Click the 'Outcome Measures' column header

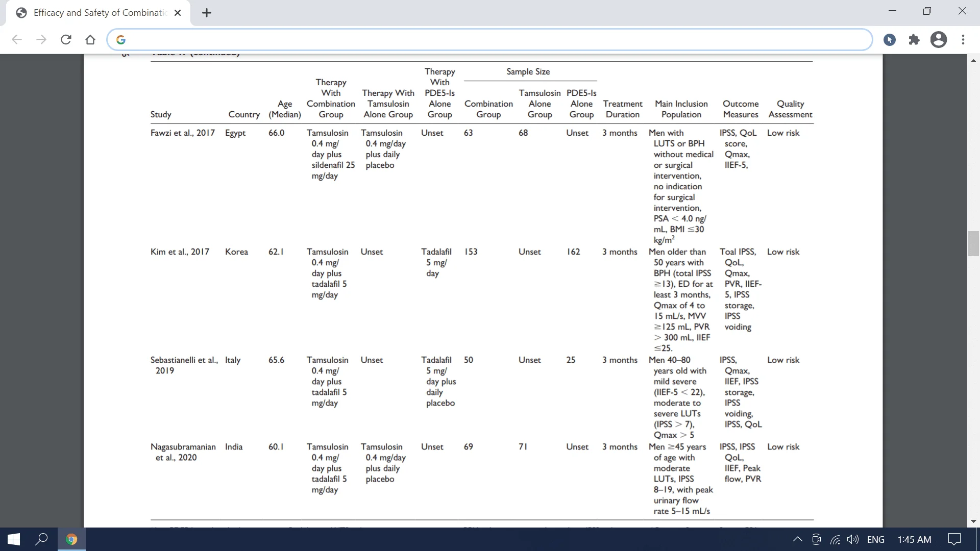pyautogui.click(x=741, y=109)
